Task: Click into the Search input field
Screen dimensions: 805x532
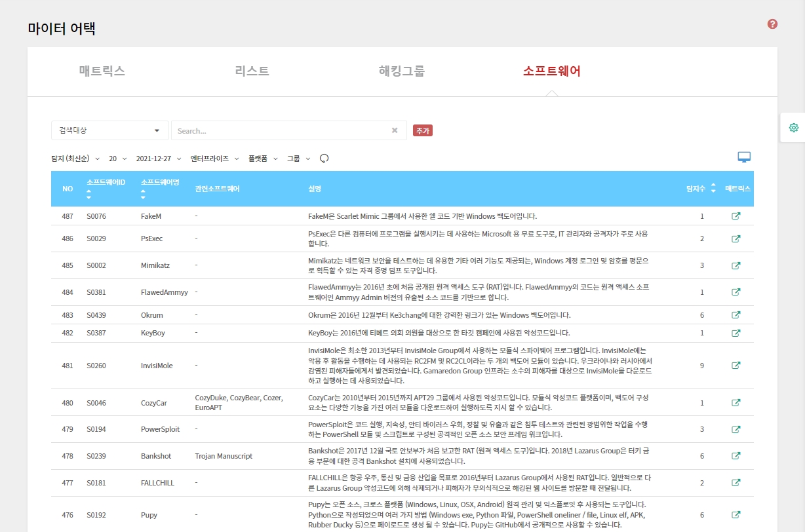Action: point(282,130)
